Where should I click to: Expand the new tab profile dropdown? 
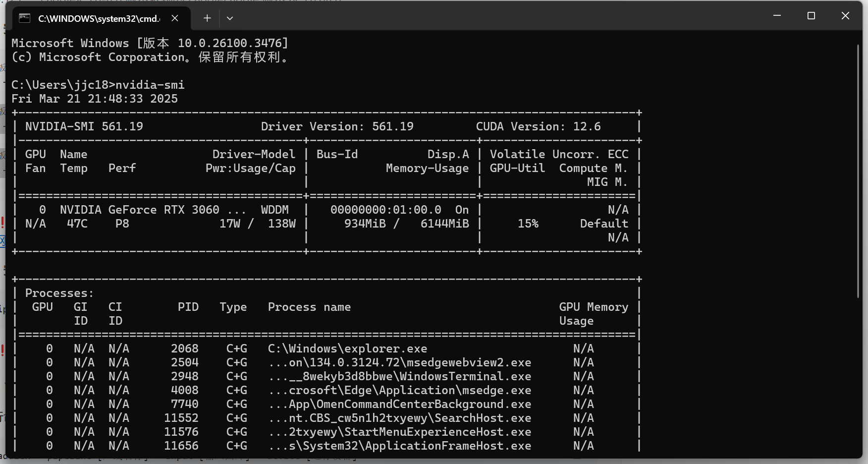230,18
